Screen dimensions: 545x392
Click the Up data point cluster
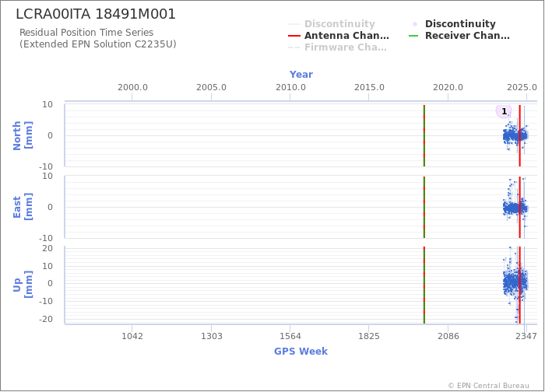(x=515, y=283)
